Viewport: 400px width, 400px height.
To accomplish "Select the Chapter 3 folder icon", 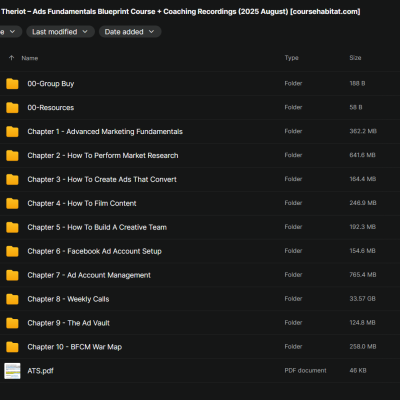I will [x=12, y=179].
